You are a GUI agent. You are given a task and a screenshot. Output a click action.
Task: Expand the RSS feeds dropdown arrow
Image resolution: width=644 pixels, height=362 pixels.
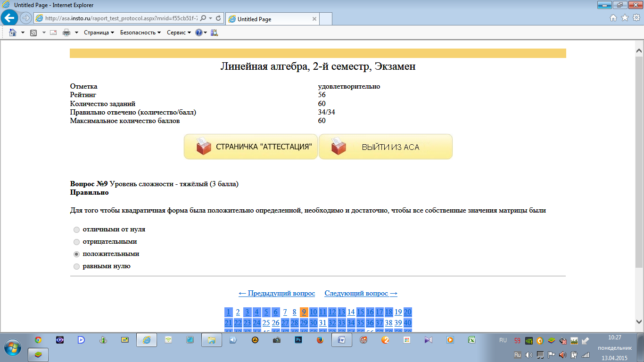(x=44, y=33)
